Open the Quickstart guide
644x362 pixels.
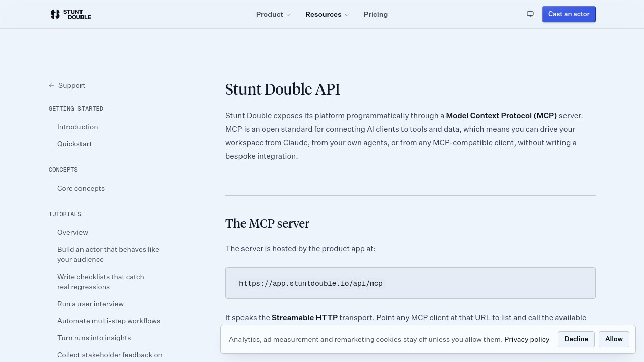click(74, 144)
